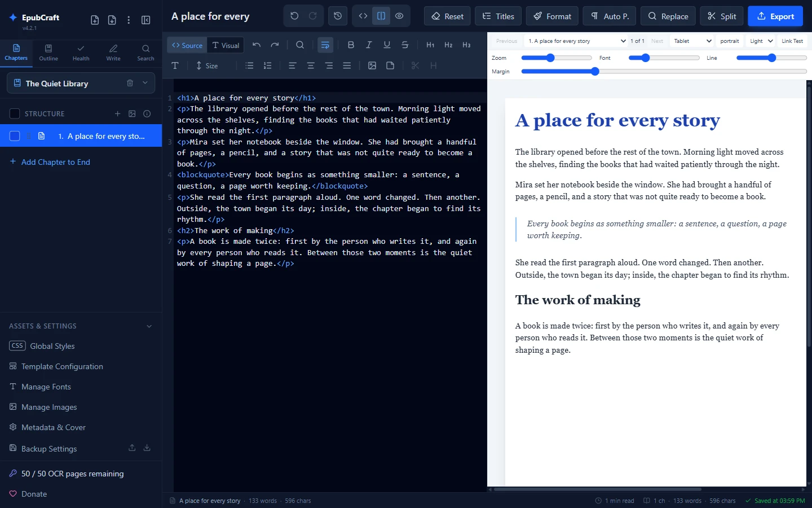Check the STRUCTURE select-all checkbox
Screen dimensions: 812x508
point(15,113)
